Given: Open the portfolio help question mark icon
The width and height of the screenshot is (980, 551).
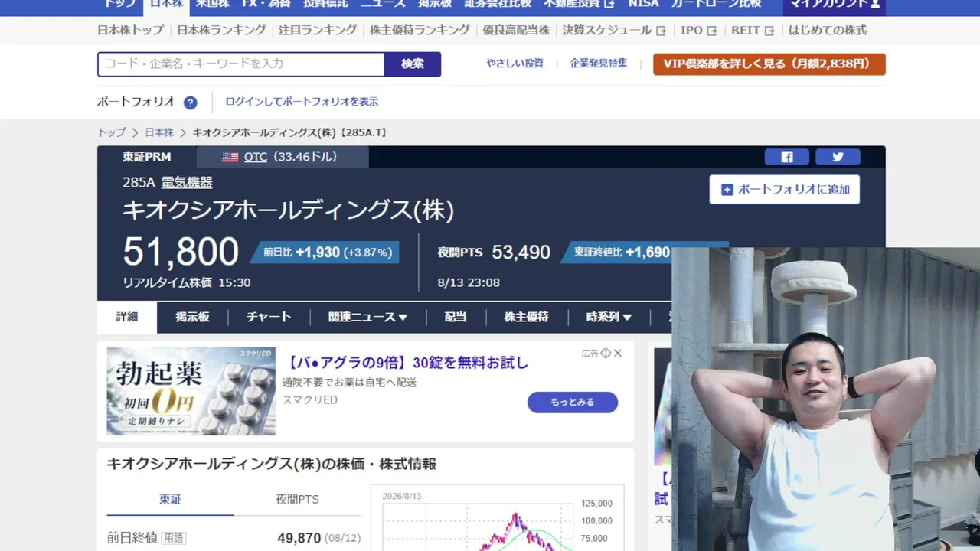Looking at the screenshot, I should click(x=190, y=103).
